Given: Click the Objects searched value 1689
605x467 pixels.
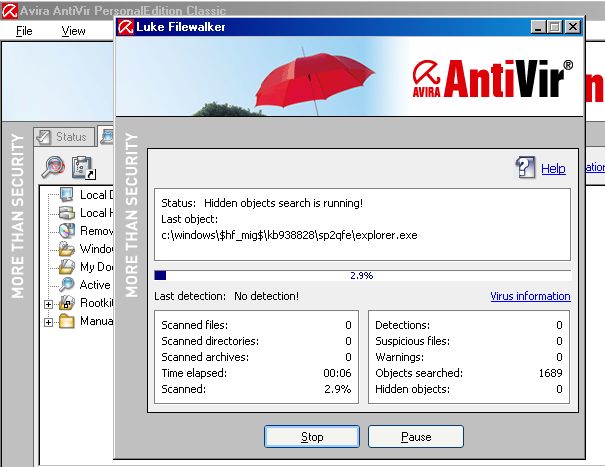Looking at the screenshot, I should pyautogui.click(x=551, y=373).
